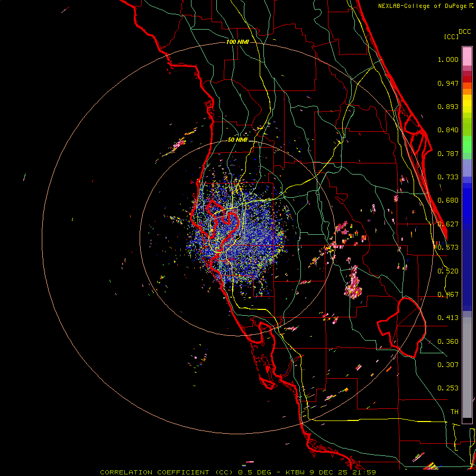Click the 1.000 value on the color scale
The width and height of the screenshot is (476, 476).
(448, 59)
